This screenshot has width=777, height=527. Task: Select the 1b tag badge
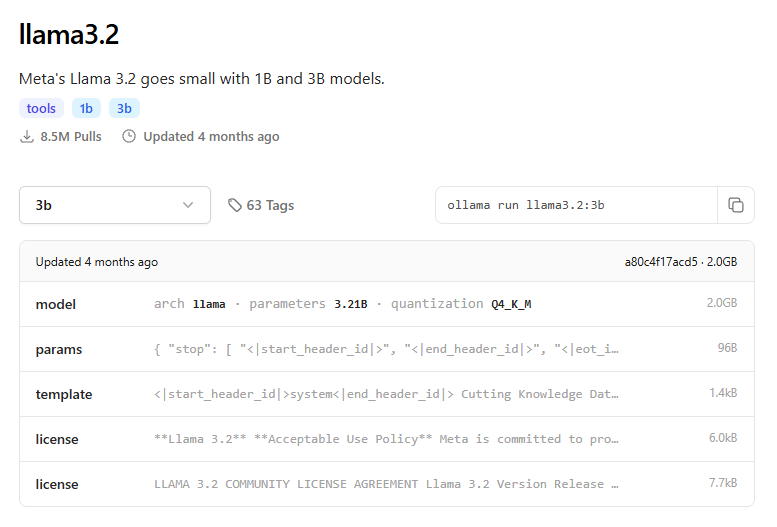86,109
